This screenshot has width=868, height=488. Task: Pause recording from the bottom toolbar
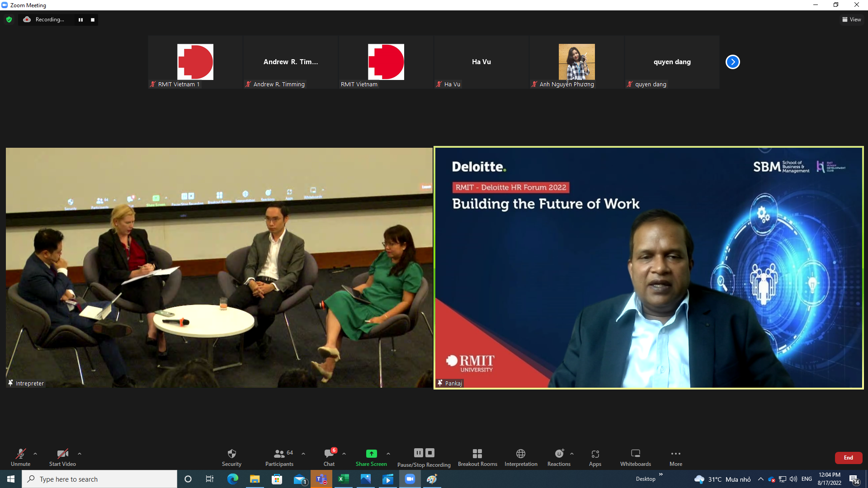click(419, 453)
